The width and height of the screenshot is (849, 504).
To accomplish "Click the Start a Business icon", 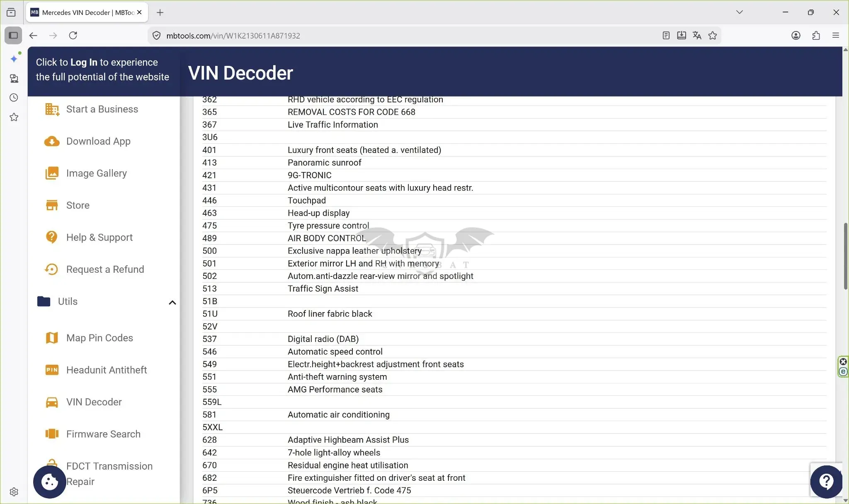I will [x=52, y=109].
